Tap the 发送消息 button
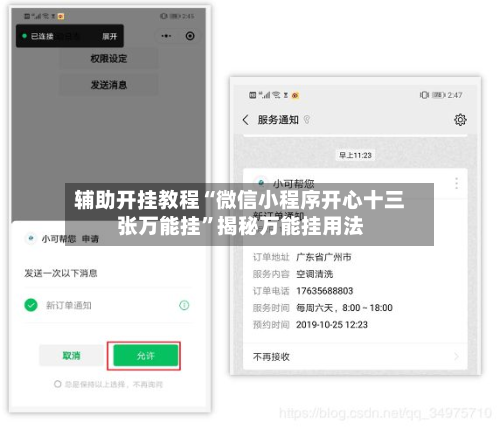 point(109,85)
